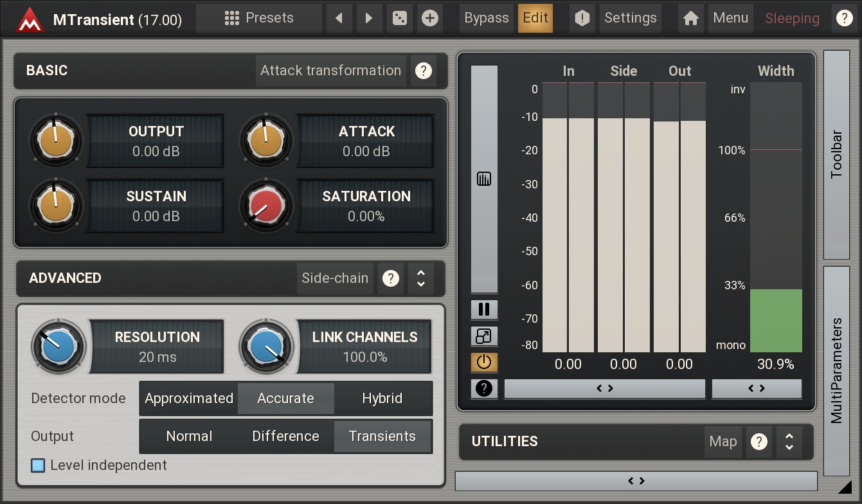Collapse the Advanced section arrows

[421, 278]
